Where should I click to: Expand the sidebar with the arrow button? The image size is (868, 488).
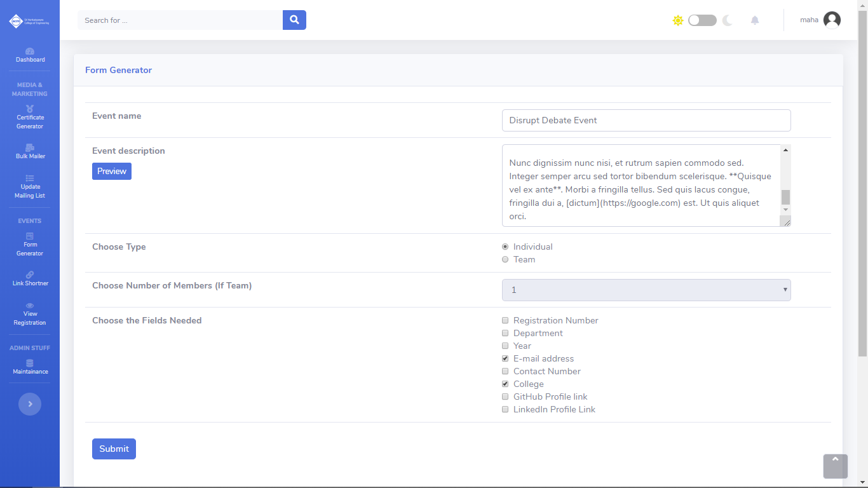pyautogui.click(x=30, y=404)
